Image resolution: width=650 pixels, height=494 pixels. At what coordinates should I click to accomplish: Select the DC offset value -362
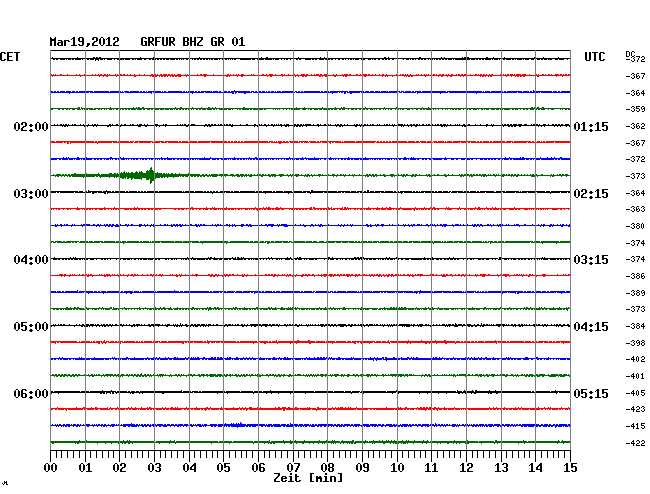click(635, 126)
